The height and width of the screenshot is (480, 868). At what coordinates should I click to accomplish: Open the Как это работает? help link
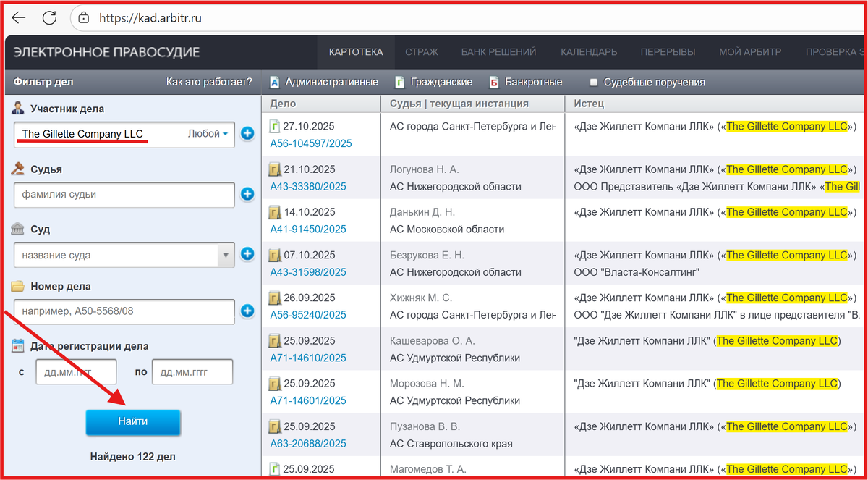(x=209, y=82)
